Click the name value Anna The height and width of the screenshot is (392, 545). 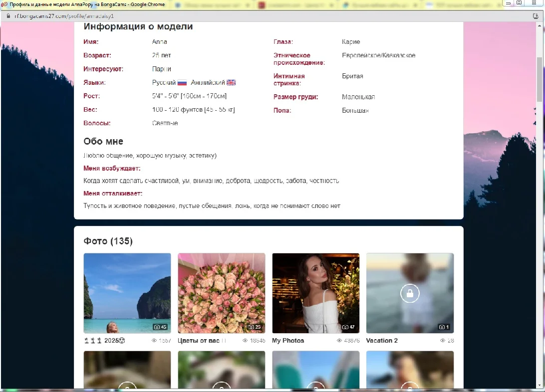[x=160, y=42]
